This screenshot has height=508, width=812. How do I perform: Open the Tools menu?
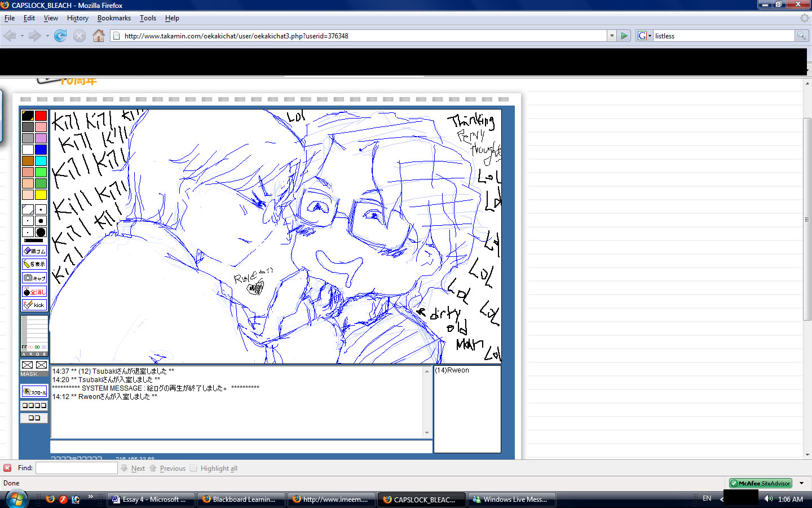click(x=148, y=18)
